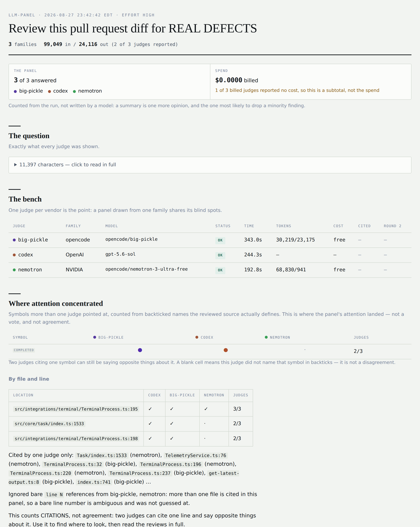Click location src/core/task/index.ts:1533
The image size is (420, 527).
point(49,424)
